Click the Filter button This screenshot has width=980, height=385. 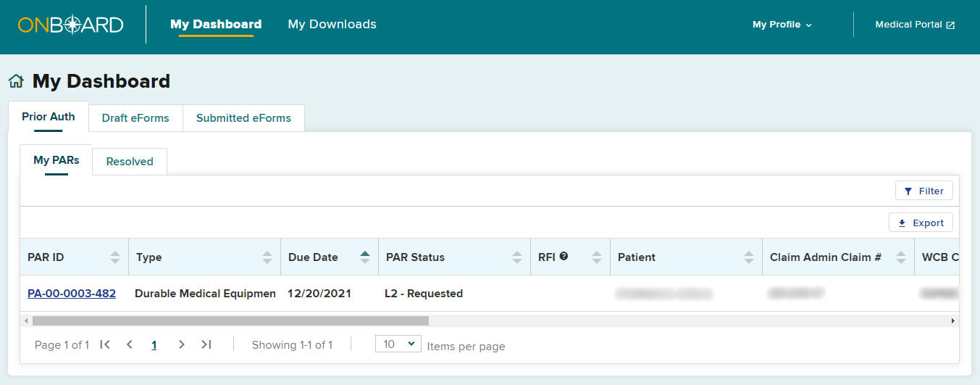coord(924,191)
